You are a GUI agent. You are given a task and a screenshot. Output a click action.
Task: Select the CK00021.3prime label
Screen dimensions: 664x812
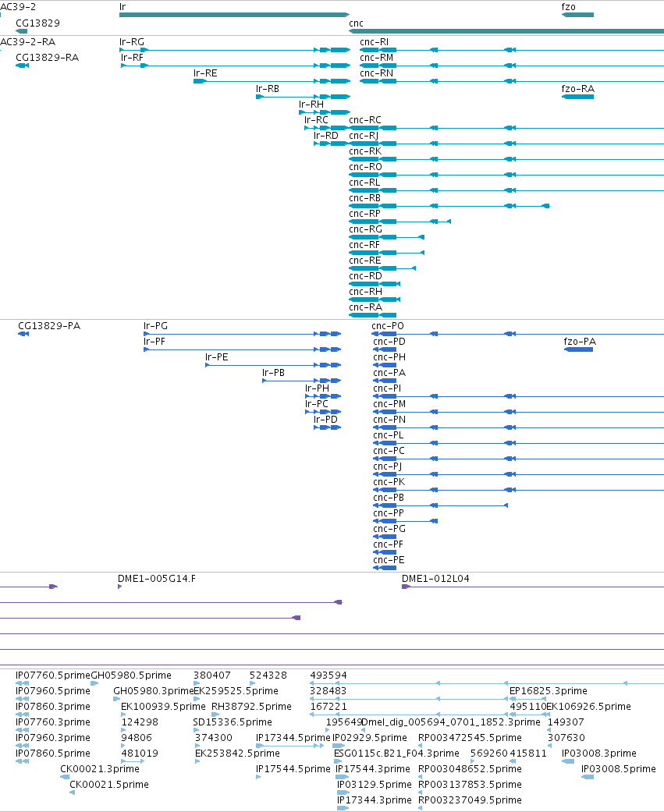99,768
